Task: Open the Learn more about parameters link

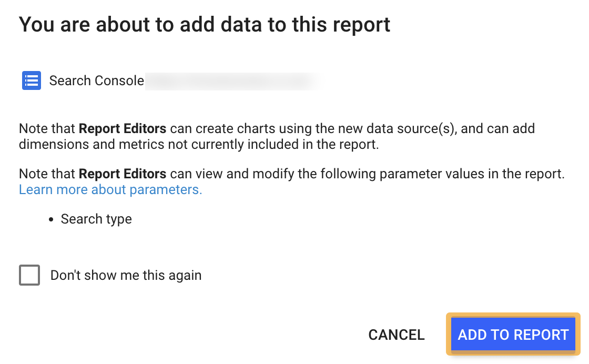Action: [x=110, y=189]
